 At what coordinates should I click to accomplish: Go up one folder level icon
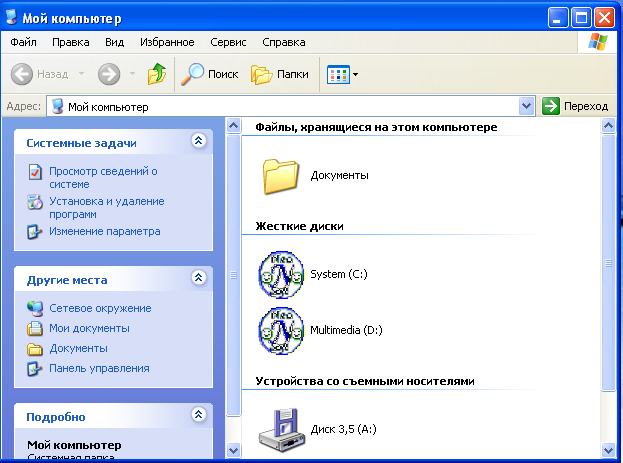[157, 74]
